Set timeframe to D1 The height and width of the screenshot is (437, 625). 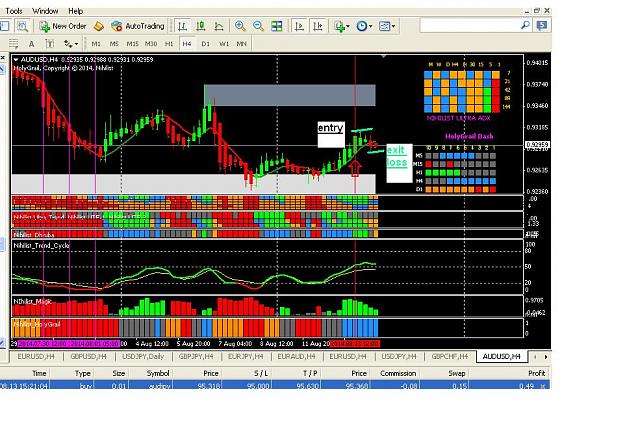[205, 44]
